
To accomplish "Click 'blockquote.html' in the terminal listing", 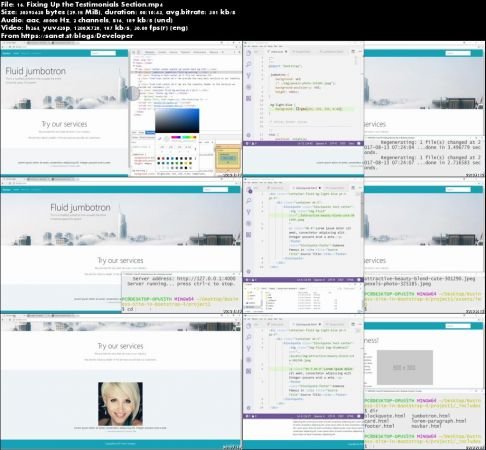I will click(x=385, y=416).
